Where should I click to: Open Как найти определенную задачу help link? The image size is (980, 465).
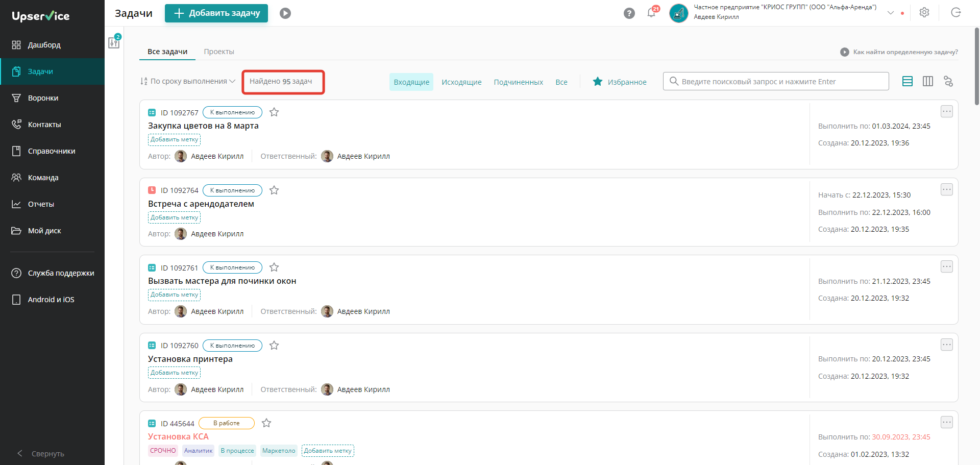tap(899, 52)
